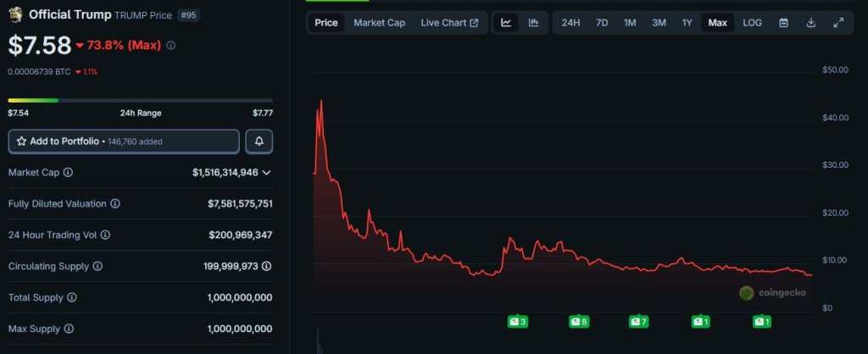The width and height of the screenshot is (868, 354).
Task: Switch to line chart view icon
Action: pos(506,23)
